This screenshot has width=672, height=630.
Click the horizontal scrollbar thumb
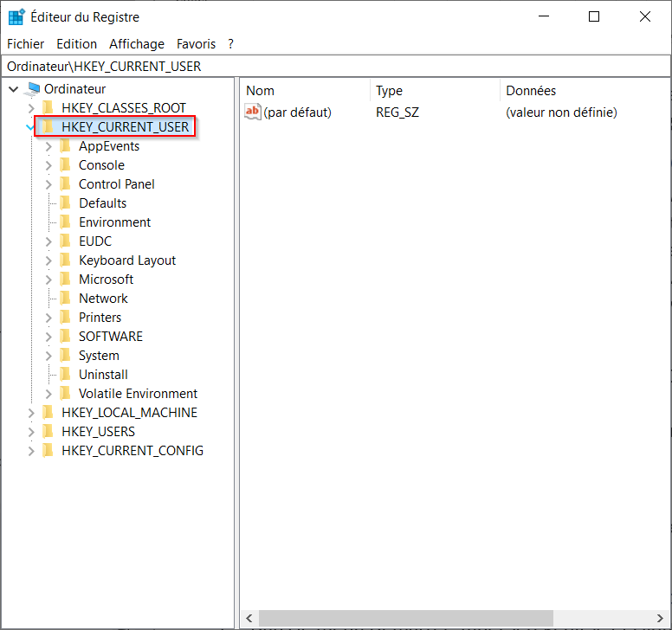point(405,618)
